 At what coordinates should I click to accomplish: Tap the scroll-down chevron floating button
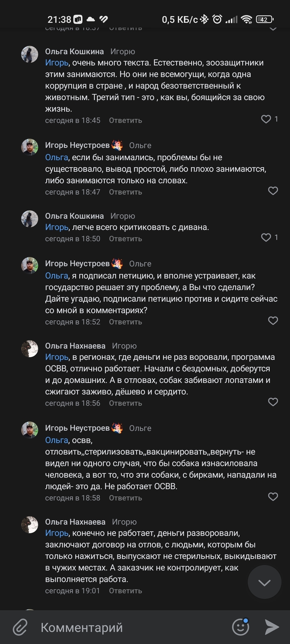(x=264, y=582)
